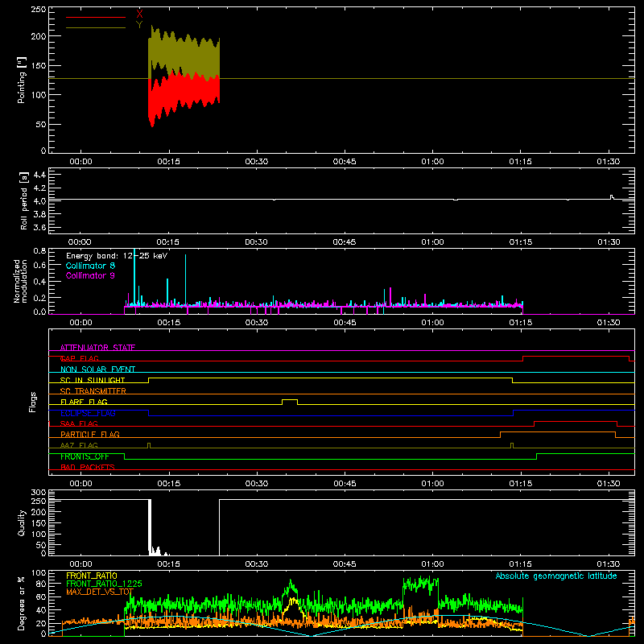Click the '00:45' tick under Quality plot
Image resolution: width=644 pixels, height=644 pixels.
tap(345, 564)
